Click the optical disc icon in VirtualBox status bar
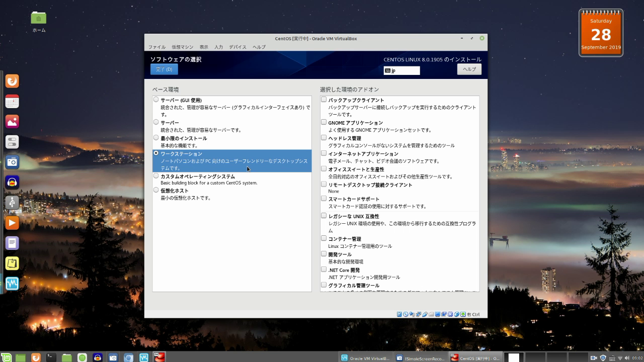Screen dimensions: 644x362 click(x=406, y=314)
